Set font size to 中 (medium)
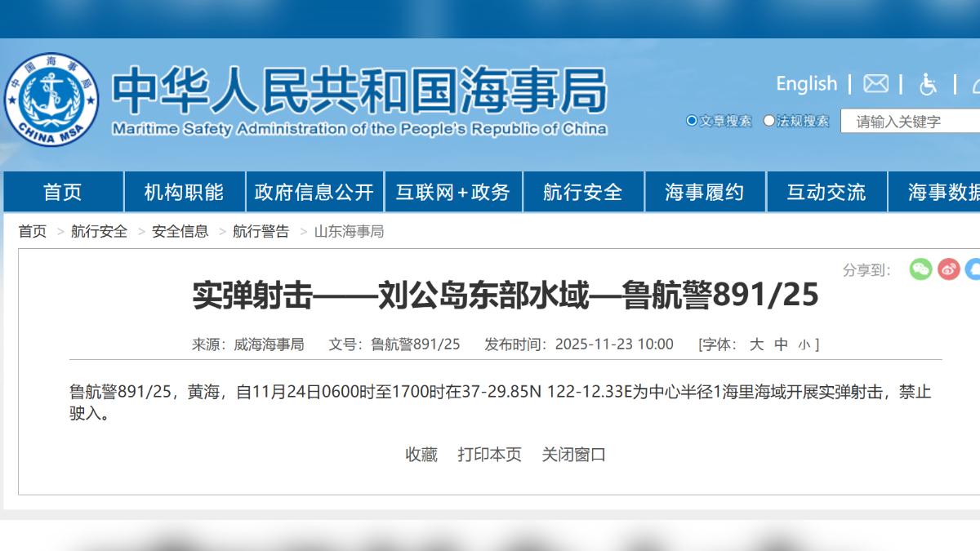This screenshot has width=980, height=551. click(781, 344)
